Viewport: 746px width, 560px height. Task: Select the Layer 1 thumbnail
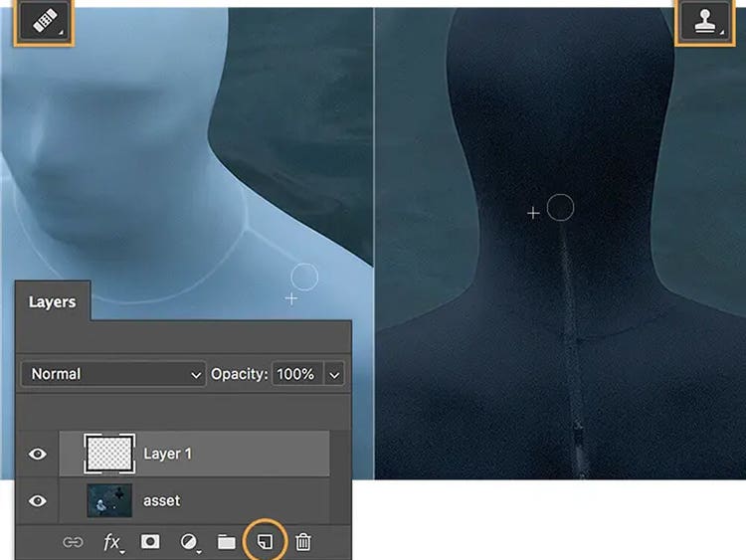point(109,454)
